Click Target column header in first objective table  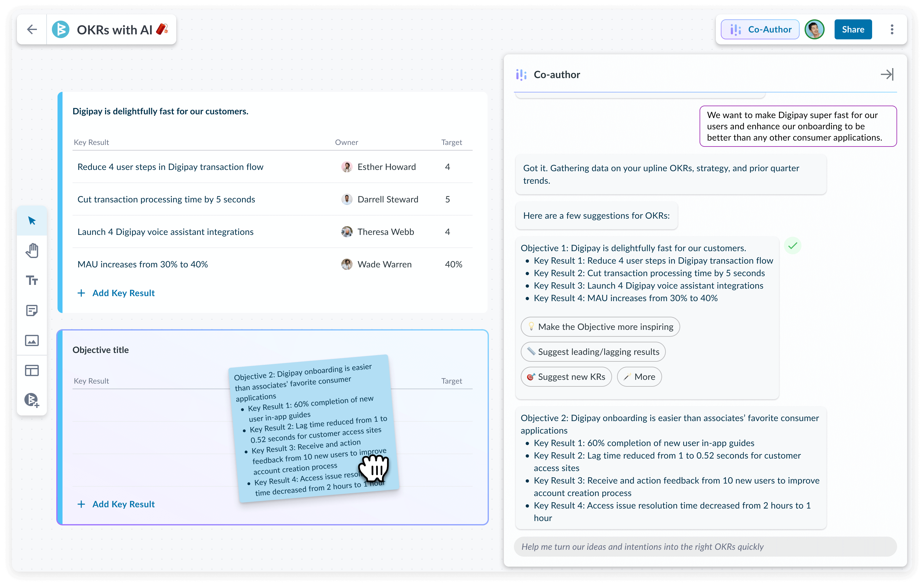coord(452,142)
